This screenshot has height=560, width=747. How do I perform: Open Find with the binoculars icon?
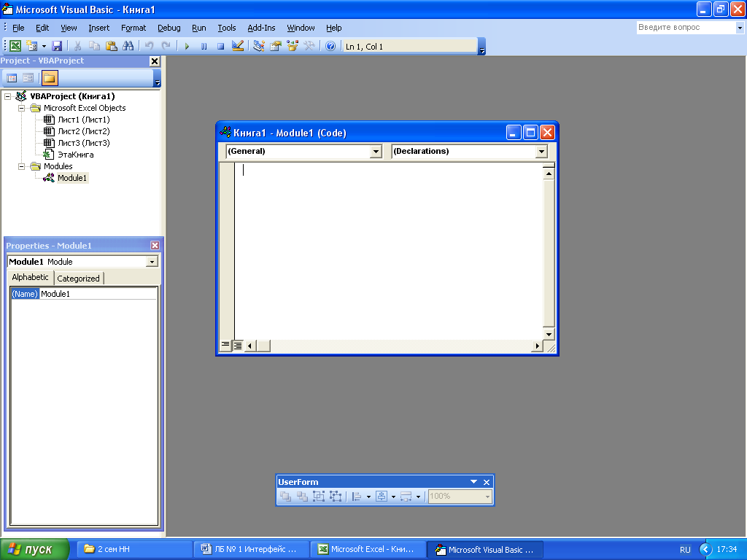pos(128,46)
